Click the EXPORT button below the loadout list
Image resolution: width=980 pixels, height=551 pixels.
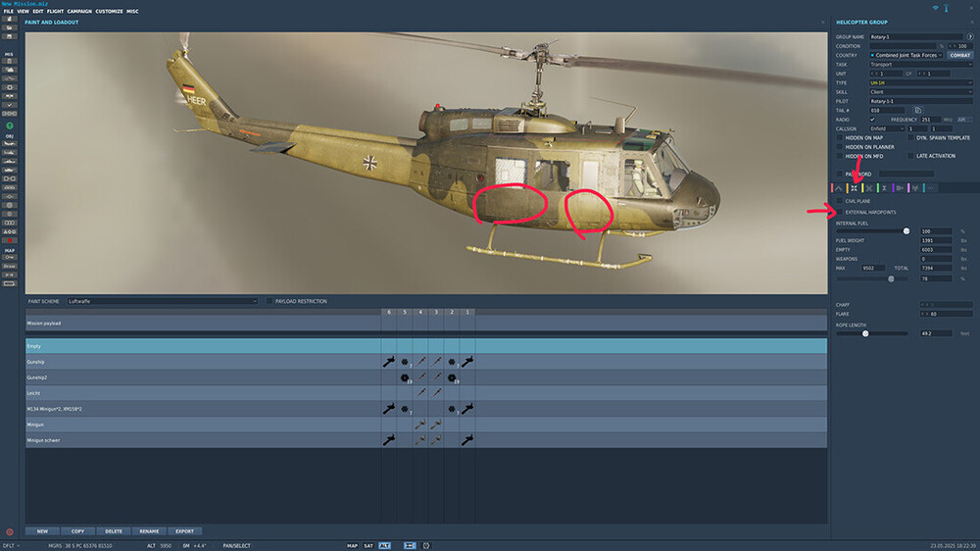[x=184, y=530]
